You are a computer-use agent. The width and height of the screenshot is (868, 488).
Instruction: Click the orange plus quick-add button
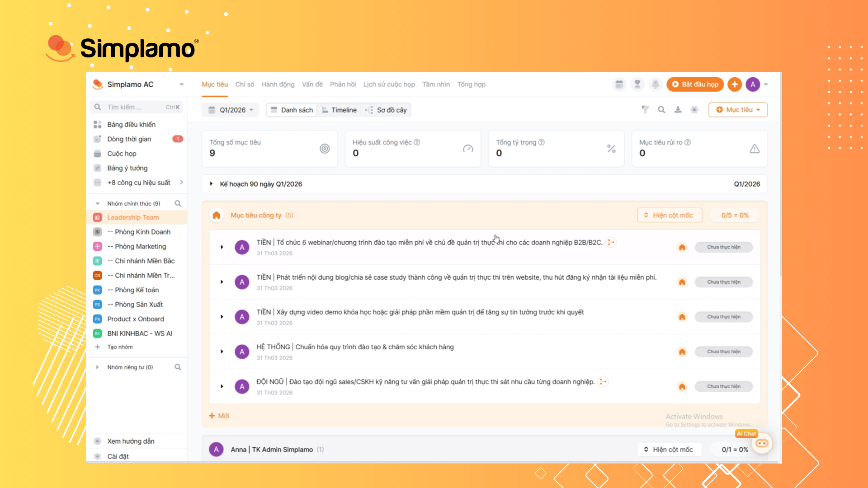[x=735, y=84]
